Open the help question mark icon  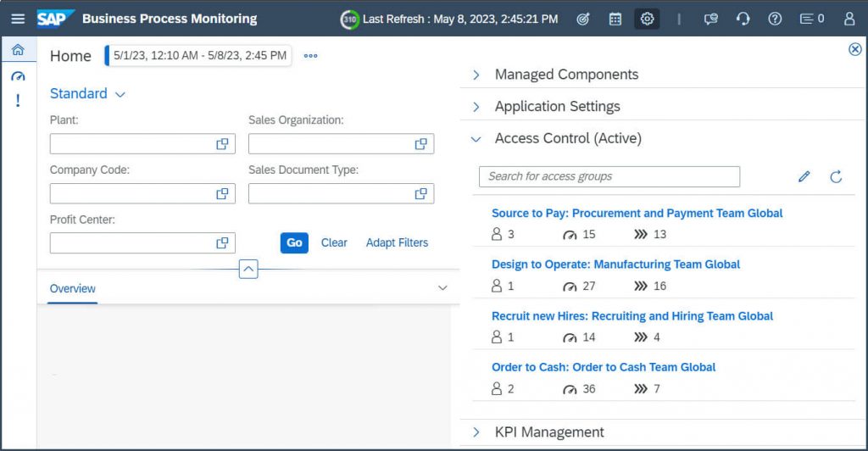(775, 19)
